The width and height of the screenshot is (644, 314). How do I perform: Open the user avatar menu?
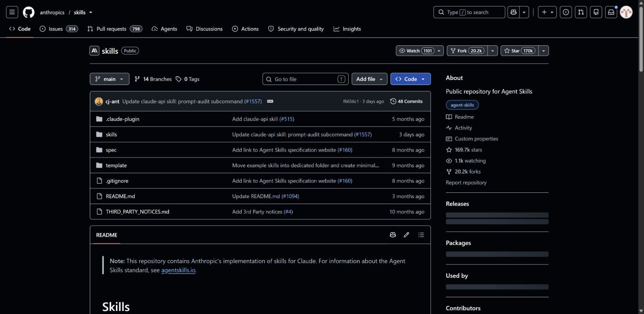coord(626,12)
